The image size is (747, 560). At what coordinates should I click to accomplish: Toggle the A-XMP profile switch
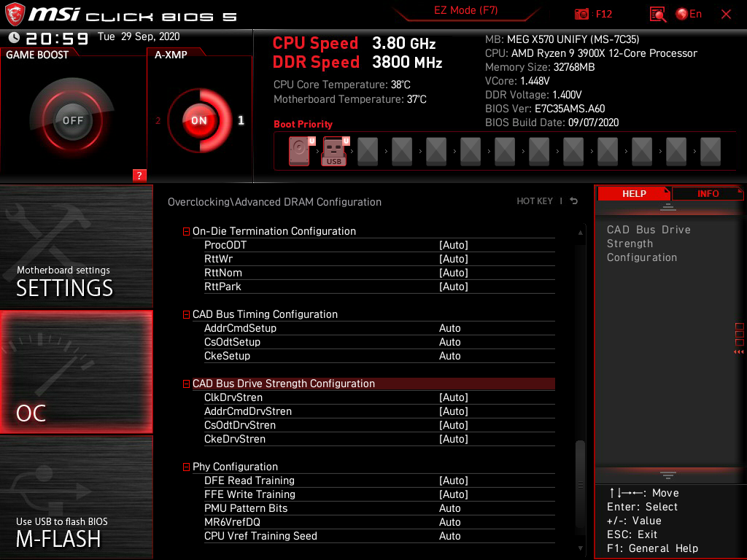point(198,120)
